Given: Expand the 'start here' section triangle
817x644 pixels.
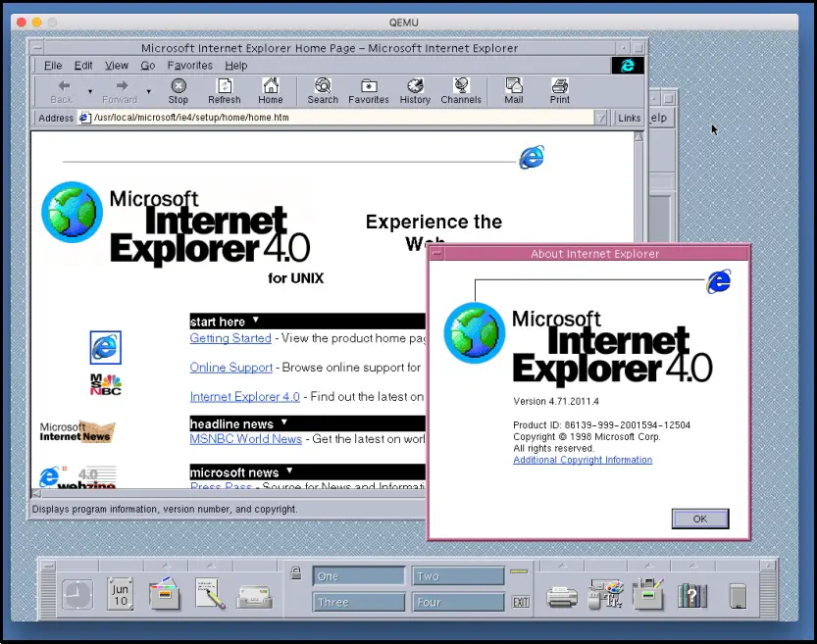Looking at the screenshot, I should (256, 320).
